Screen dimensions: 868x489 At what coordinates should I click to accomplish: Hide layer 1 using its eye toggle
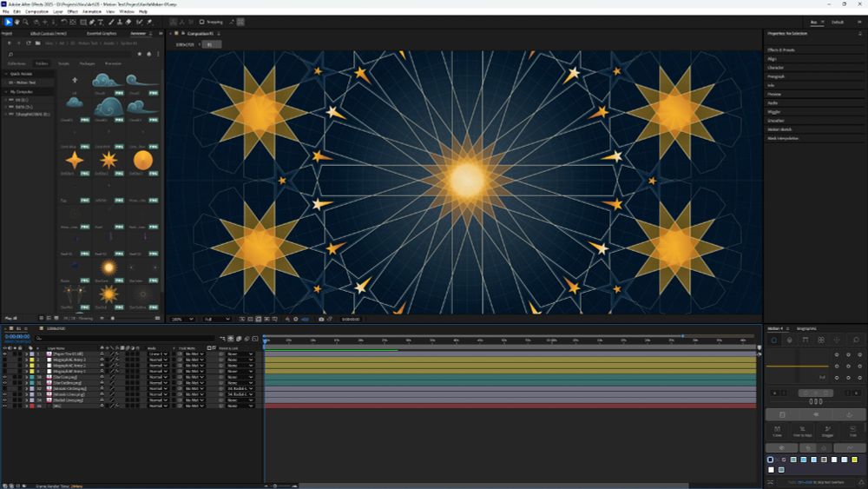coord(5,354)
